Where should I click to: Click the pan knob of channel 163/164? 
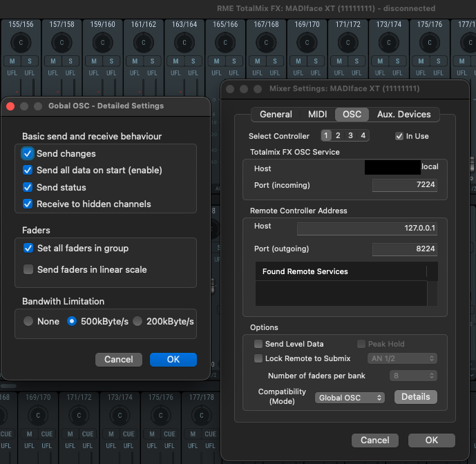click(184, 43)
